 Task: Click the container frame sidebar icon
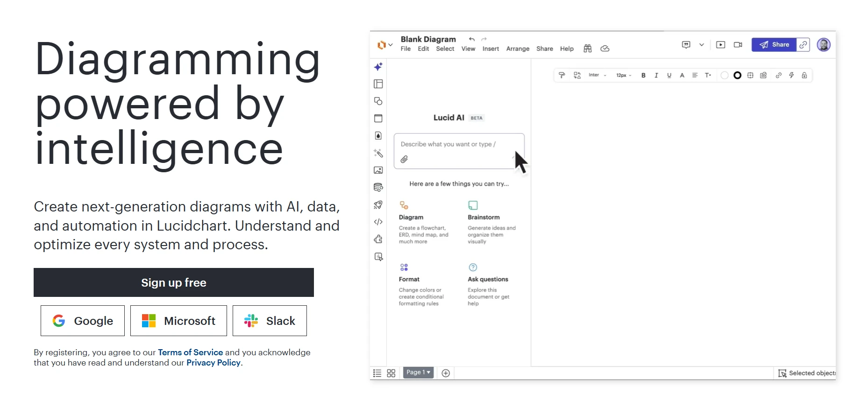(378, 118)
